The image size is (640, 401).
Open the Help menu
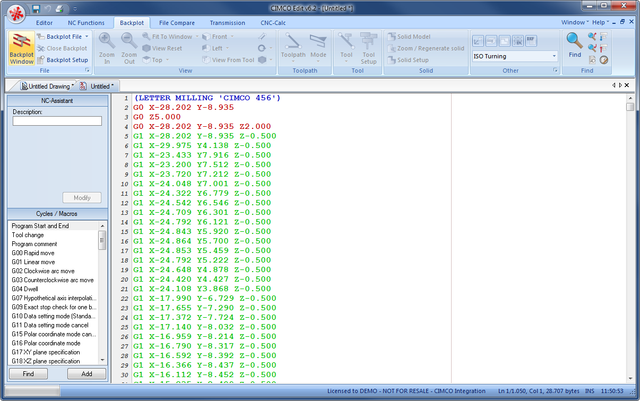click(600, 22)
